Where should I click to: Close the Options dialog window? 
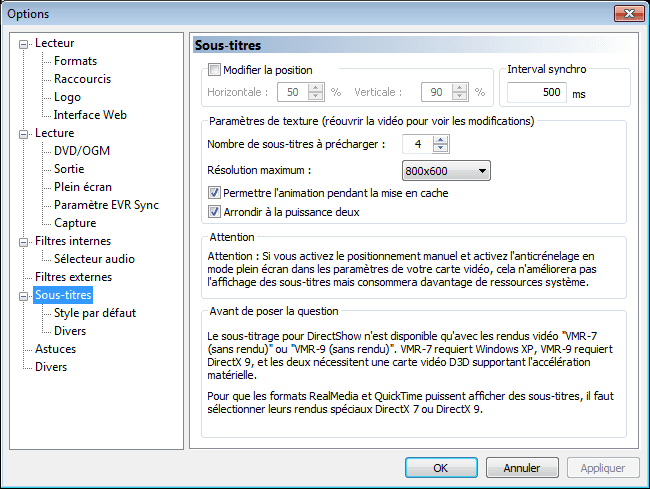(627, 13)
